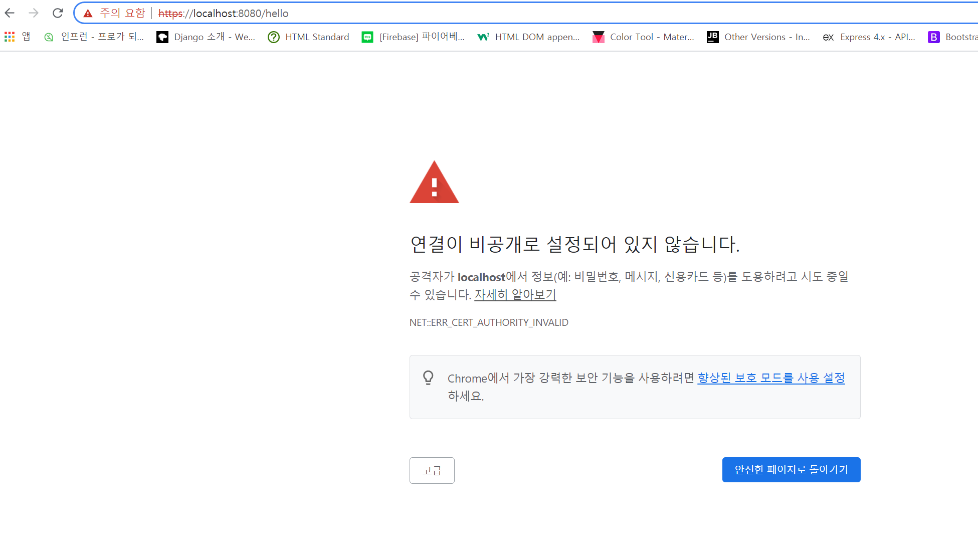Expand advanced options with 고급 button

(x=432, y=470)
